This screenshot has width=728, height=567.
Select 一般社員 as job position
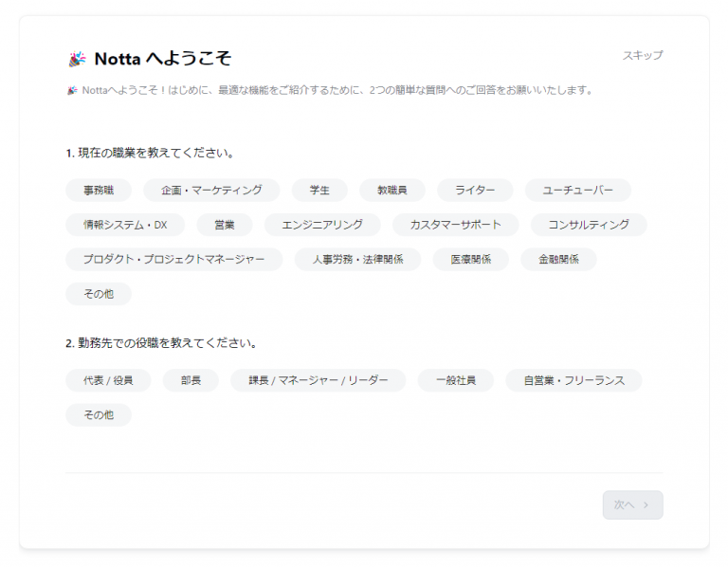tap(455, 381)
